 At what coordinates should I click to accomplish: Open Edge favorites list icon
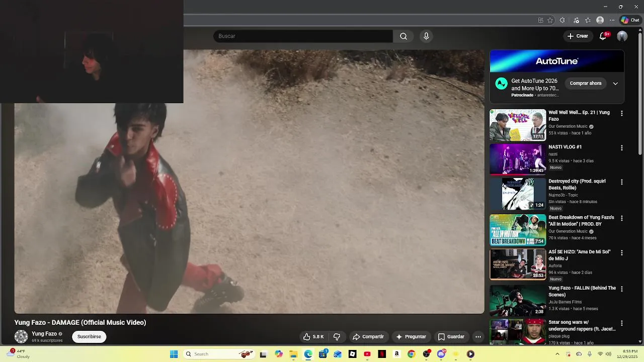click(588, 20)
